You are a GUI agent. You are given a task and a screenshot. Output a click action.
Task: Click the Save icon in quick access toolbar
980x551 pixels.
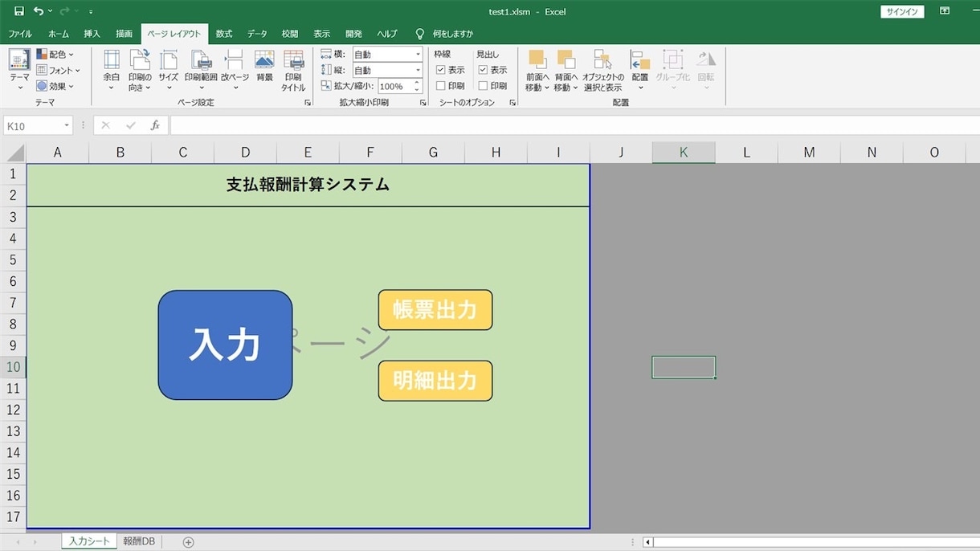[x=18, y=11]
